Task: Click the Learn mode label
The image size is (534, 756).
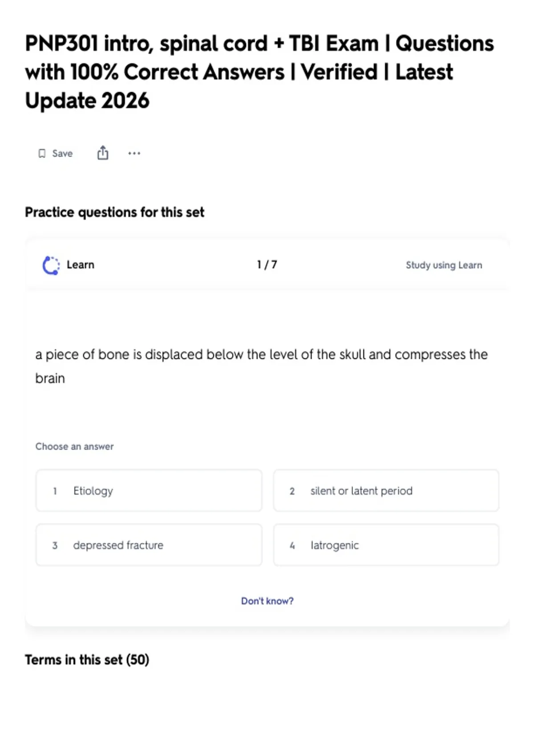Action: click(x=81, y=265)
